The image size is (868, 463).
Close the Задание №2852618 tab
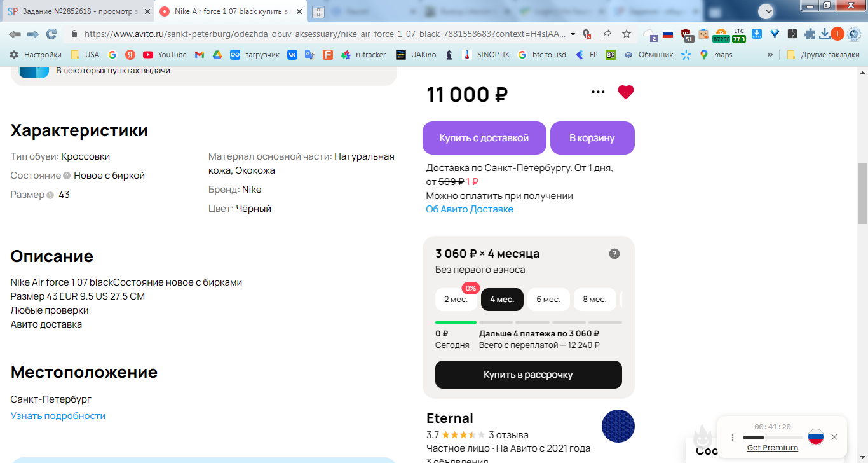coord(147,11)
